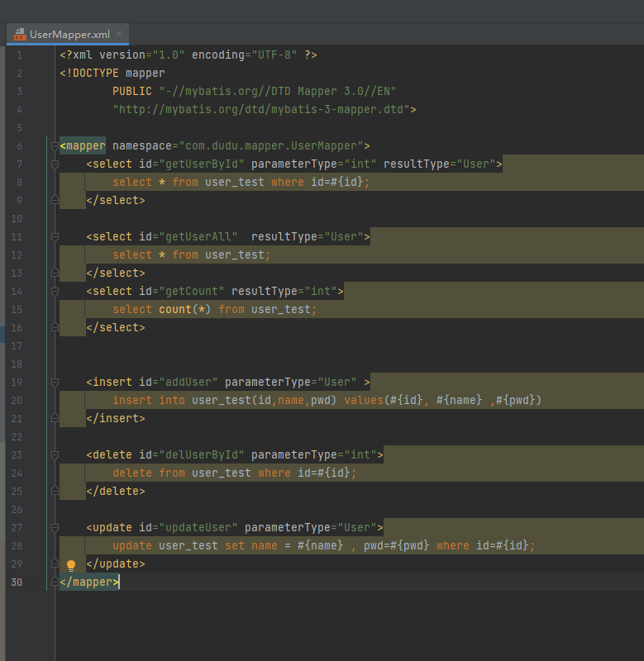Click the "getUserById" id value
Viewport: 644px width, 661px height.
pyautogui.click(x=204, y=164)
